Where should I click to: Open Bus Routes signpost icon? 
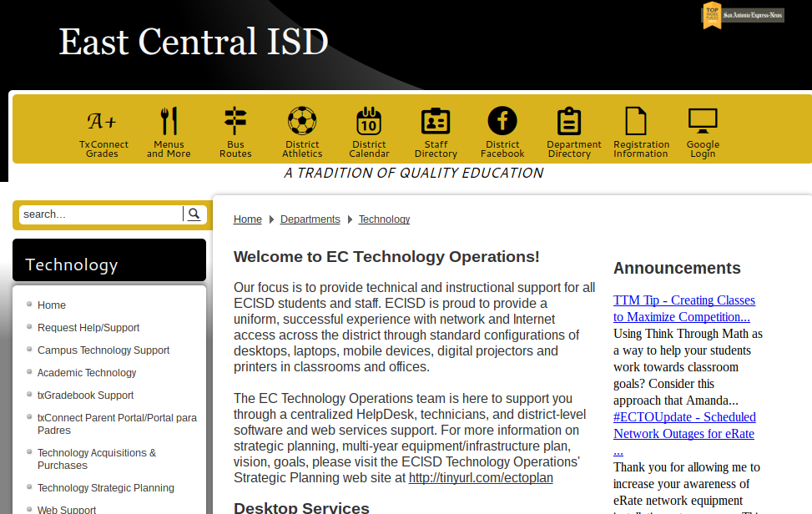[x=235, y=122]
